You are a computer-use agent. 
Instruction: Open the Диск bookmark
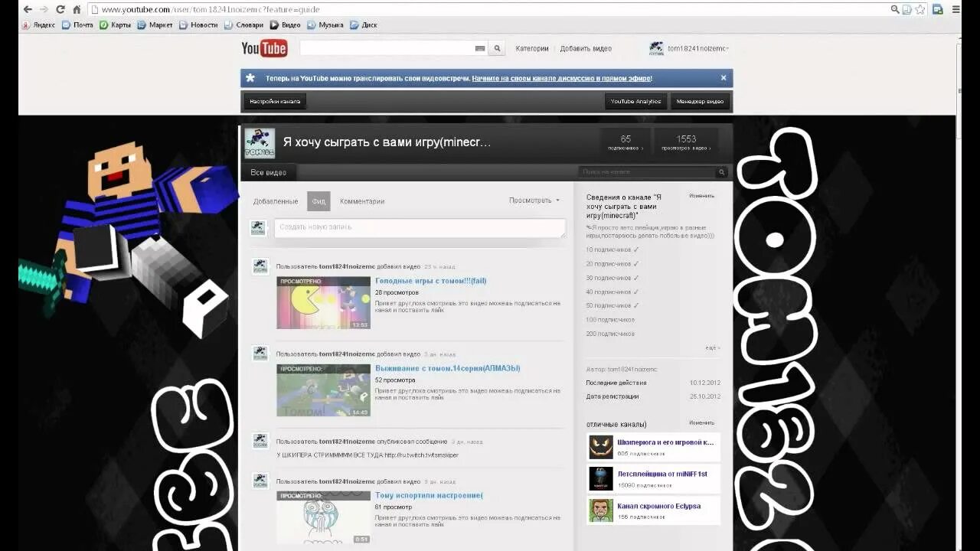[364, 24]
